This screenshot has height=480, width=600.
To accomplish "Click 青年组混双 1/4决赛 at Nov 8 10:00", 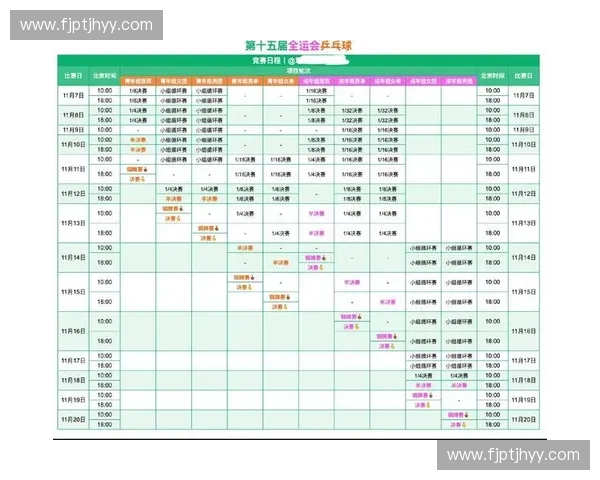I will (138, 110).
